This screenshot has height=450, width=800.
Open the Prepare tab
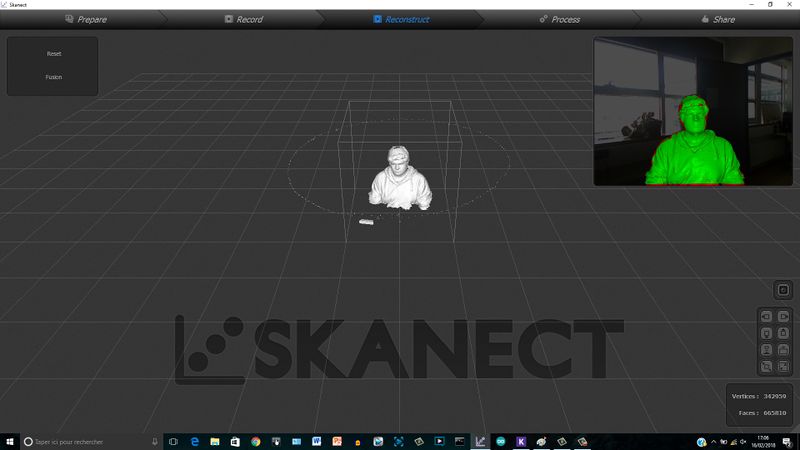pos(85,19)
